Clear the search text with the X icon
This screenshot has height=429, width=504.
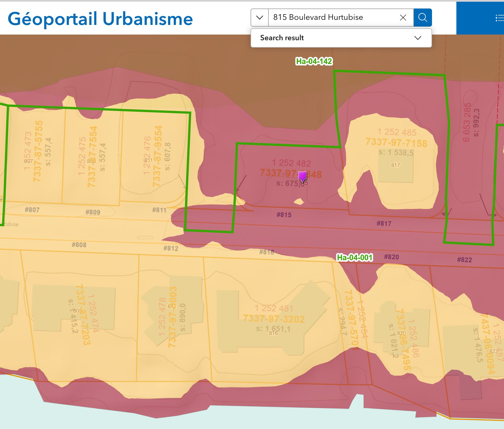point(403,18)
